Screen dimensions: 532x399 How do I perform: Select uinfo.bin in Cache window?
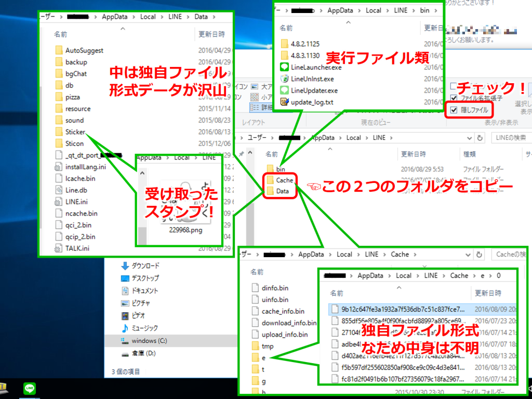[x=270, y=300]
